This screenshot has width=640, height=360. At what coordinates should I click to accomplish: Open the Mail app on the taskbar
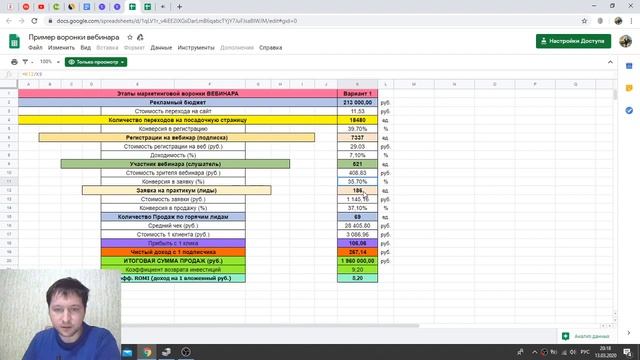127,352
